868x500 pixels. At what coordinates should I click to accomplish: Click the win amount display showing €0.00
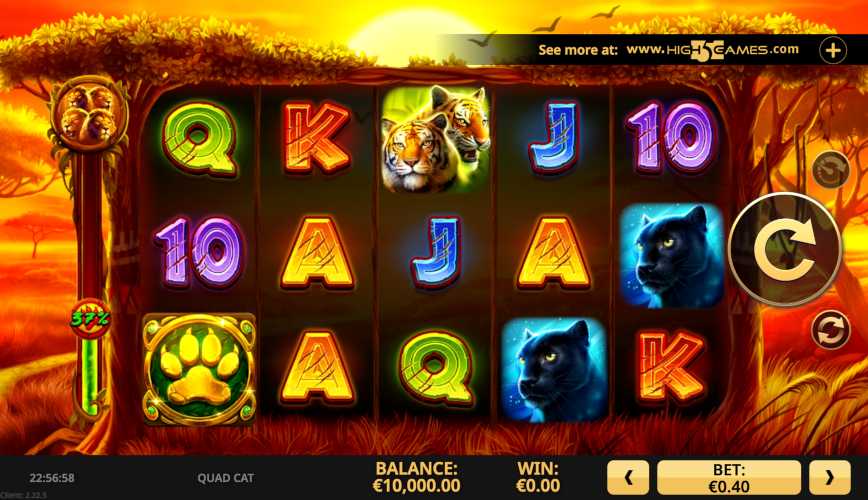click(538, 477)
